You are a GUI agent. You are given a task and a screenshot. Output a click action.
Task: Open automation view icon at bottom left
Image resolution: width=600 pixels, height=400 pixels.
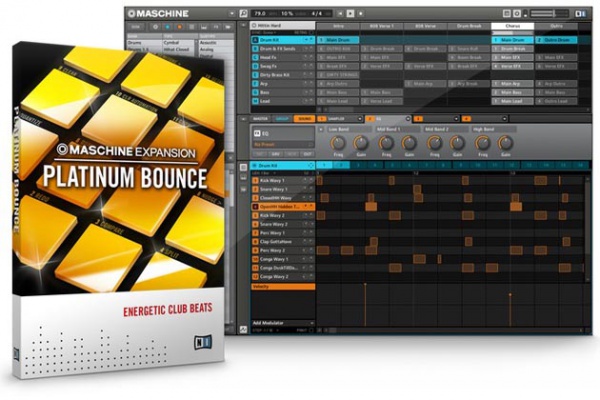point(243,330)
